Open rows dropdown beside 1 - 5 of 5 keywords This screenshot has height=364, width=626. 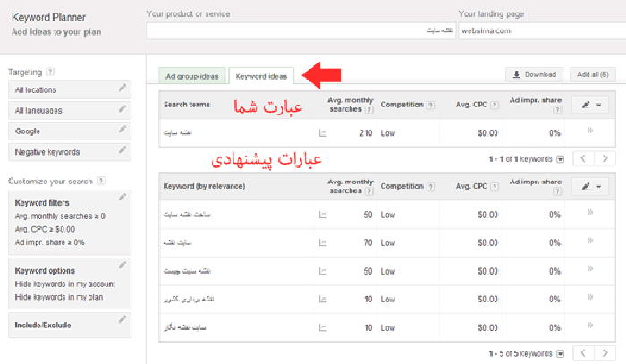pos(561,353)
